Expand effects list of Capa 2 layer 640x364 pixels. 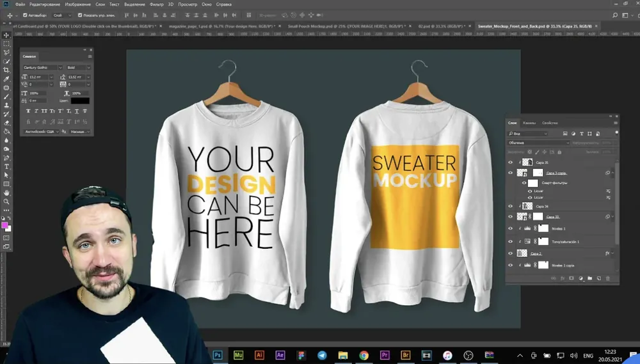[612, 253]
